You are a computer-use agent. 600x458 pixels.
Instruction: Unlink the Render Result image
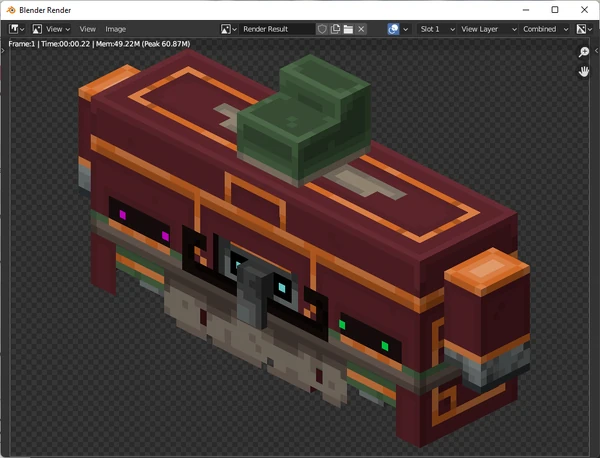(361, 29)
